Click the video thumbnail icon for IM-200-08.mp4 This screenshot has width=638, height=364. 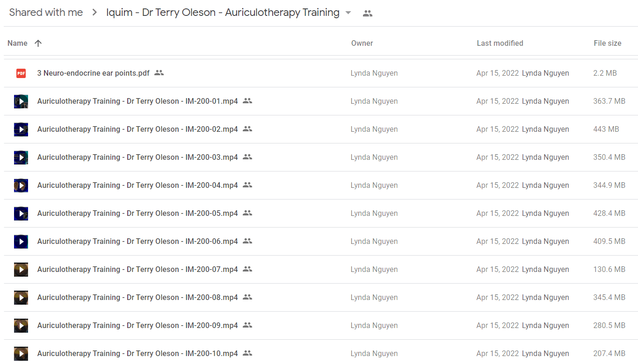(x=21, y=298)
